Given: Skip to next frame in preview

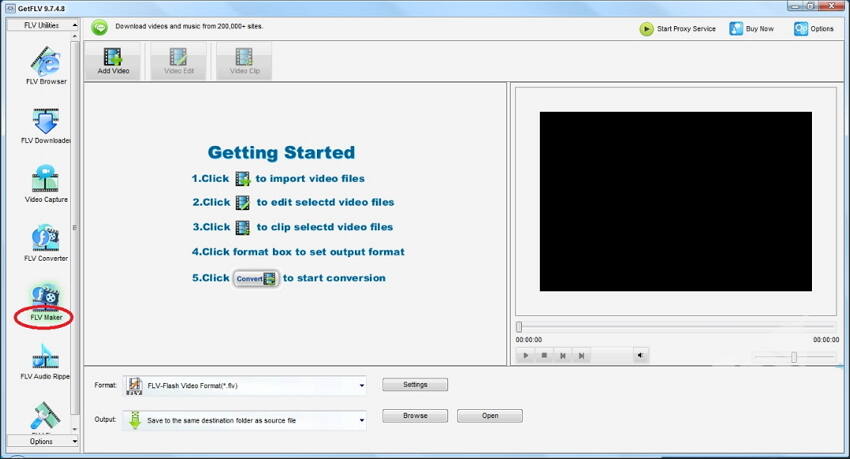Looking at the screenshot, I should click(581, 356).
